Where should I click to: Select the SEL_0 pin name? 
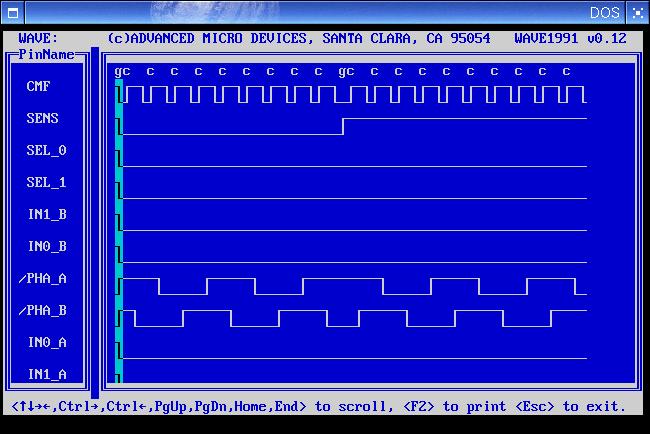[x=46, y=150]
